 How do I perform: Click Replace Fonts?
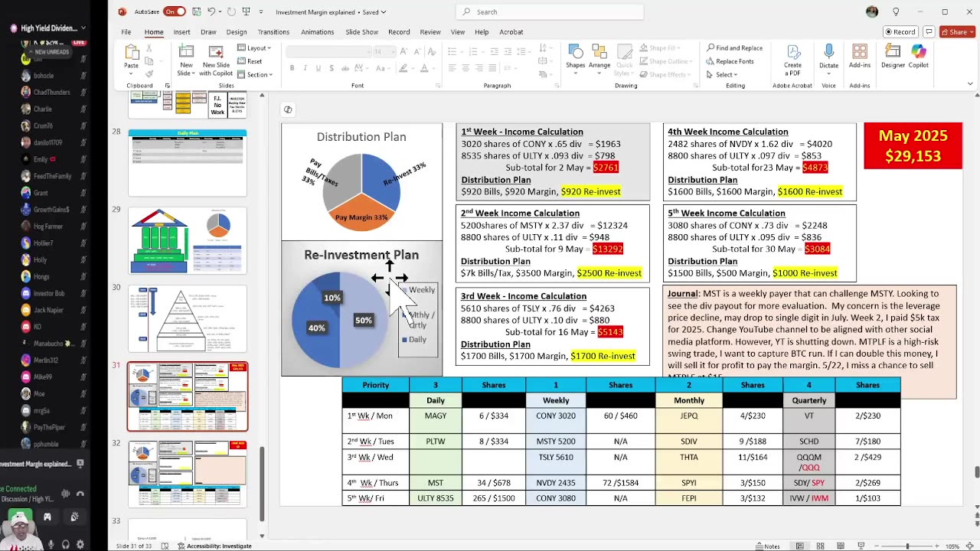[x=730, y=61]
